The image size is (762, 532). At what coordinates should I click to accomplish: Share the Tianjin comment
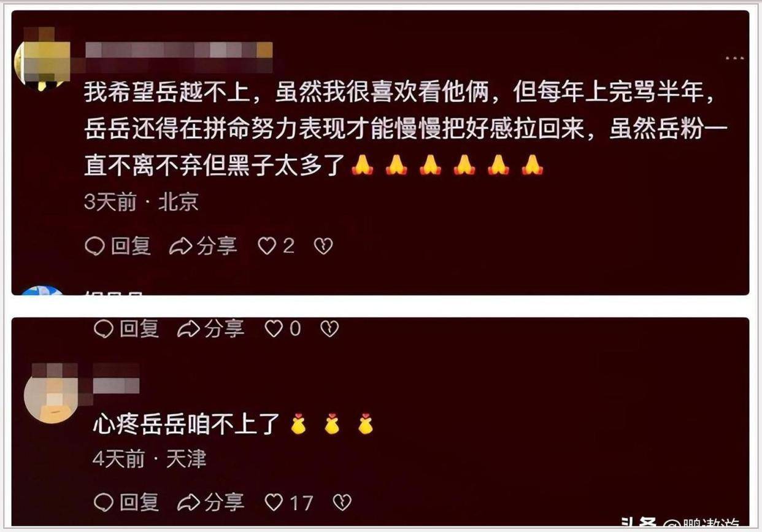tap(210, 503)
